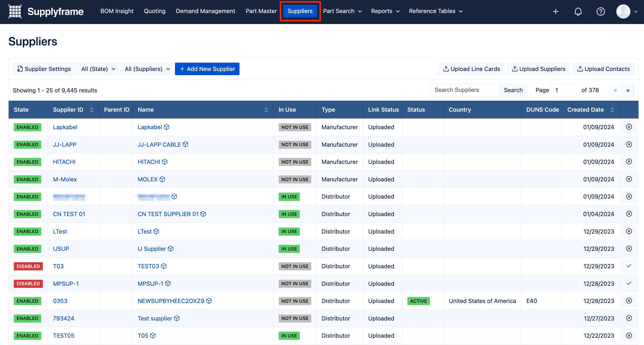Viewport: 644px width, 345px height.
Task: Click the cube icon next to MOLEX
Action: pyautogui.click(x=162, y=179)
